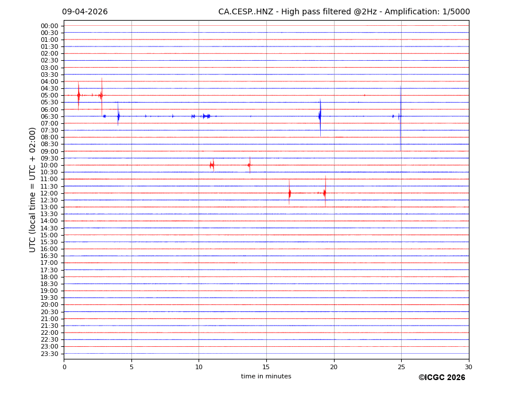Click the 18:00 time row label
Image resolution: width=532 pixels, height=399 pixels.
coord(49,277)
